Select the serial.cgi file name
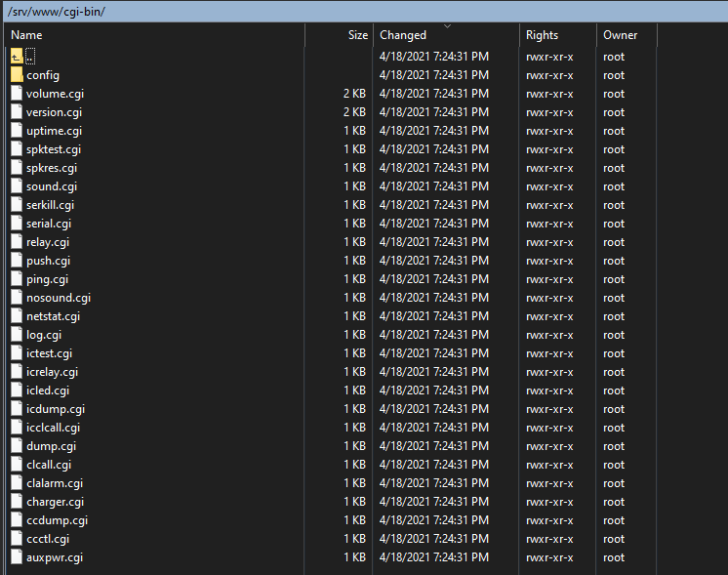The height and width of the screenshot is (575, 728). point(49,224)
